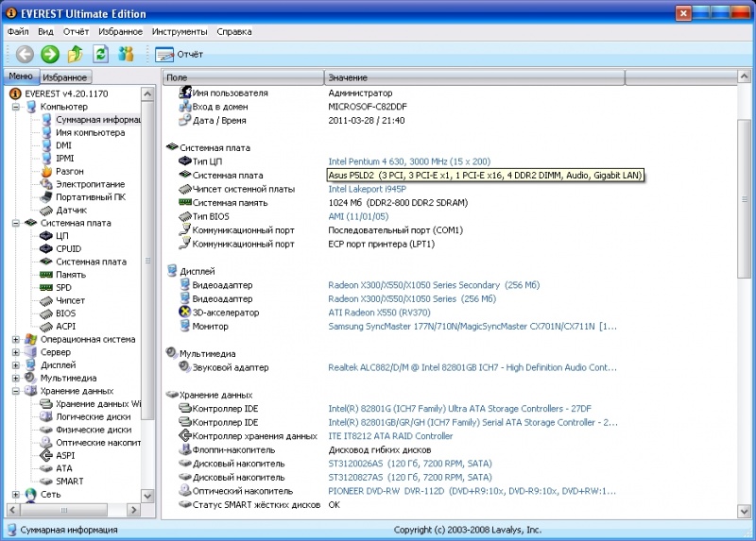This screenshot has height=541, width=756.
Task: Open SMART under Хранение данных
Action: [70, 481]
